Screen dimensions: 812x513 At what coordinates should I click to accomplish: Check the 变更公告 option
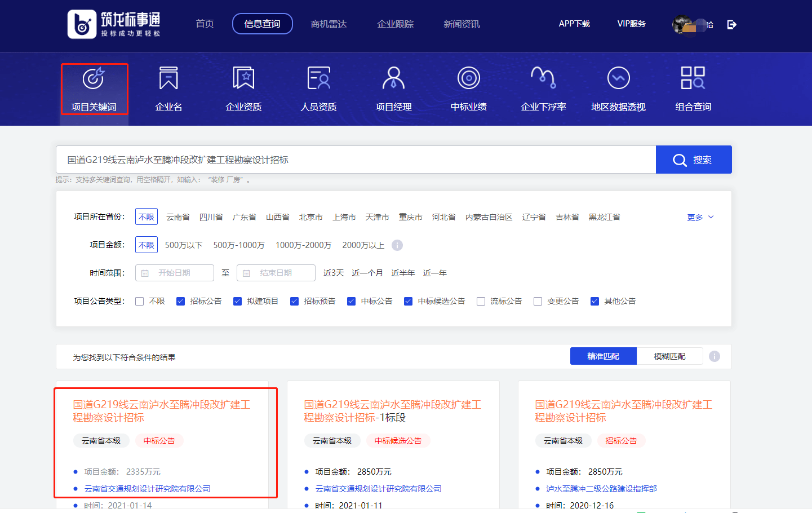[538, 301]
